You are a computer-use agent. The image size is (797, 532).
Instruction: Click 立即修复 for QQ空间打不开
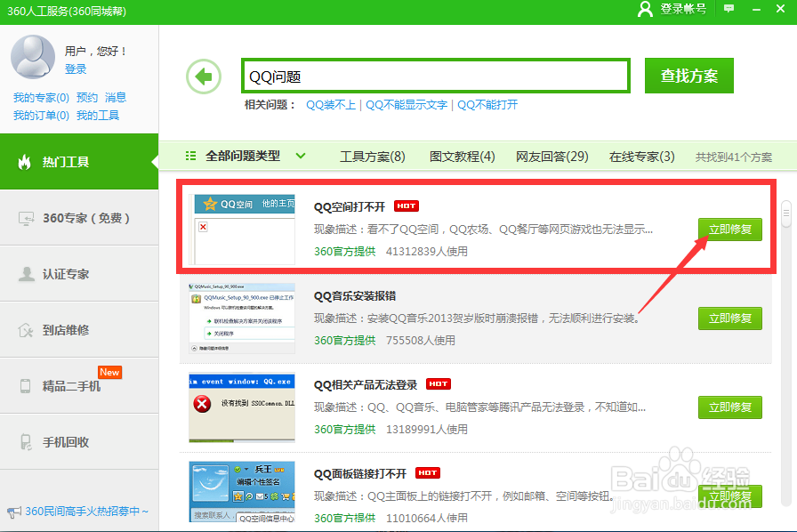(x=730, y=230)
